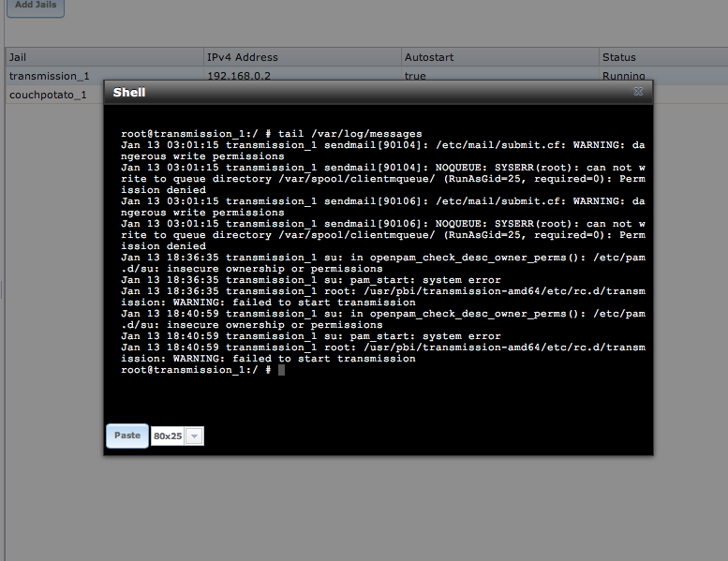This screenshot has width=728, height=561.
Task: Click the terminal prompt cursor line
Action: click(203, 370)
